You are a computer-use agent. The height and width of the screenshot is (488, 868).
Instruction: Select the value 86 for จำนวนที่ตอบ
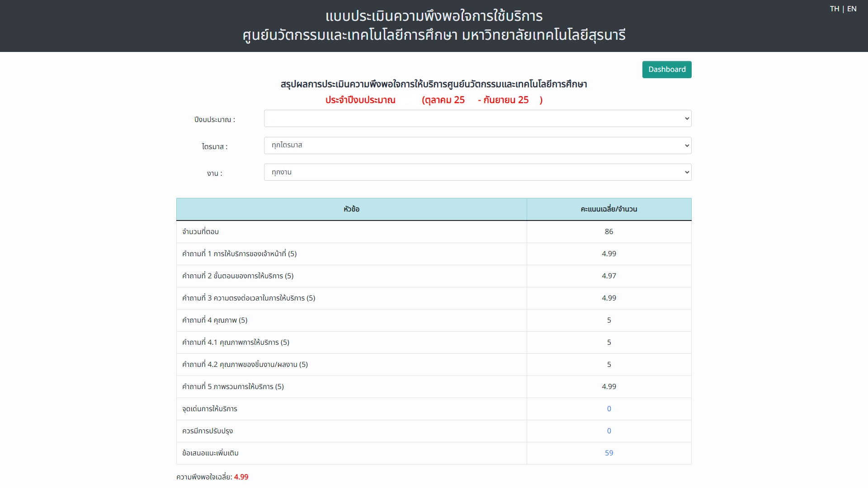[609, 232]
